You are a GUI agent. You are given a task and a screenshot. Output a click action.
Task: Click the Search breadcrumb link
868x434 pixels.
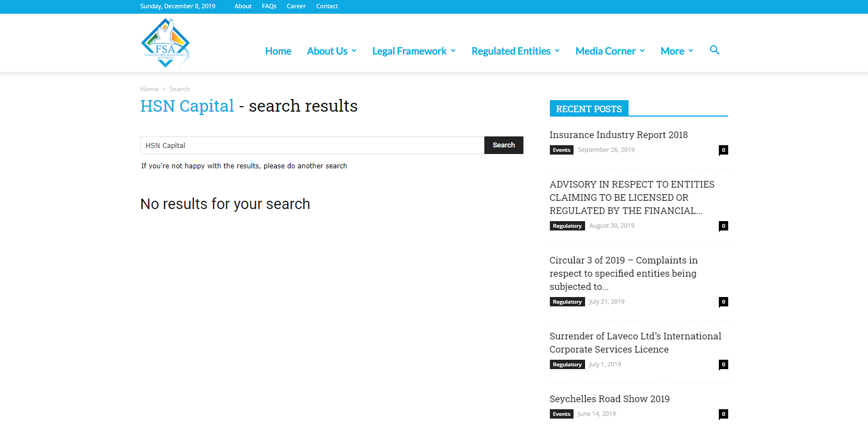pos(179,89)
